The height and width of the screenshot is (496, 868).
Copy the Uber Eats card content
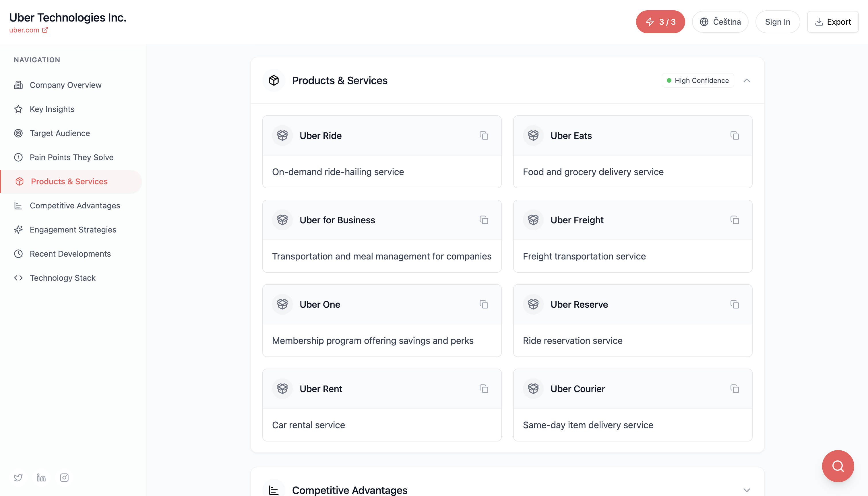[735, 135]
